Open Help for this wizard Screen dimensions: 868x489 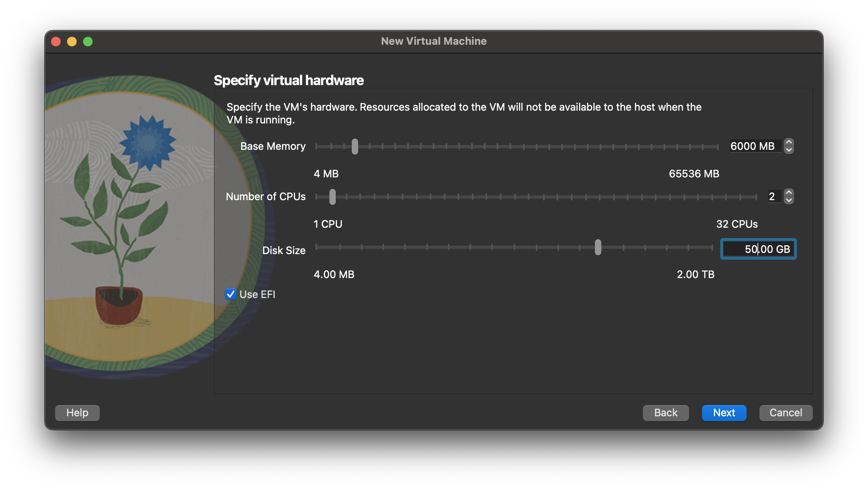tap(77, 413)
